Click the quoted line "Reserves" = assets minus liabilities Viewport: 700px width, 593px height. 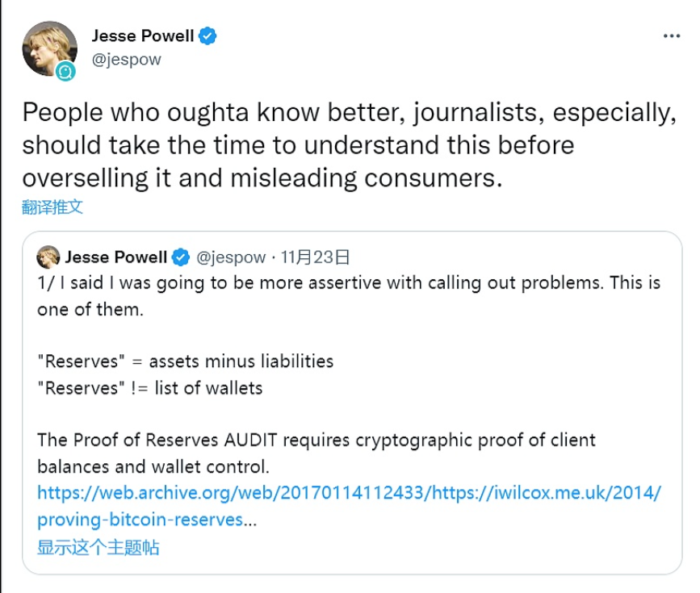pyautogui.click(x=185, y=361)
